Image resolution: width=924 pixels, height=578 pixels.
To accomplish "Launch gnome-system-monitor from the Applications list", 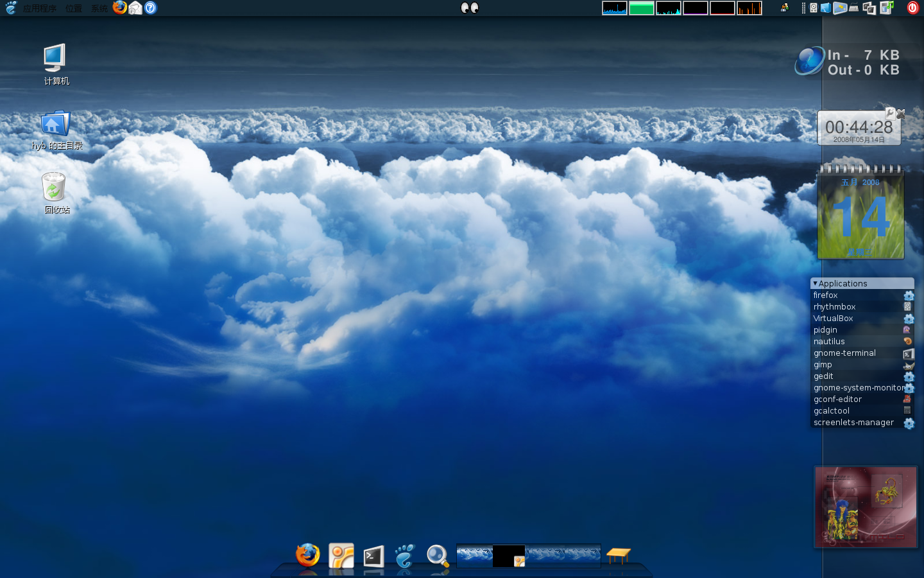I will (863, 388).
